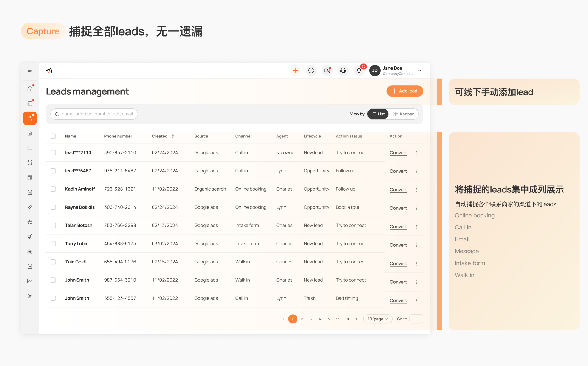The image size is (588, 366).
Task: Open the clock history icon
Action: pos(311,70)
